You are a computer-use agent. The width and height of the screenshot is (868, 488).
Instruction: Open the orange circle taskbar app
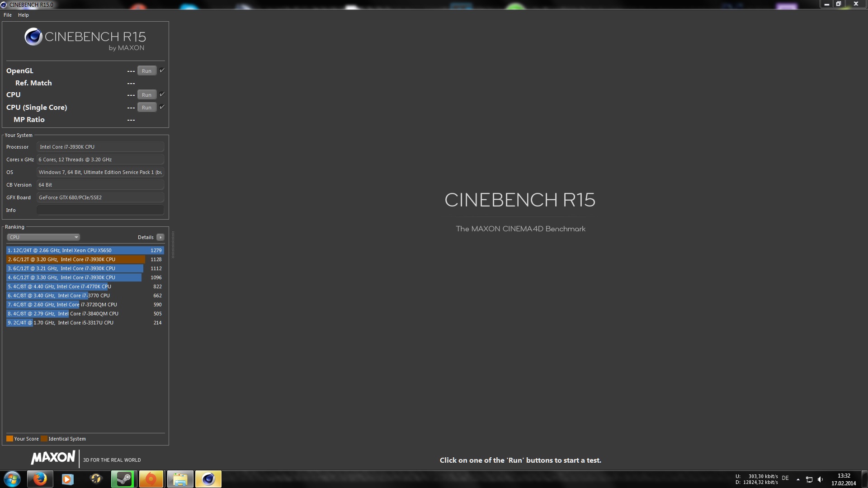[151, 479]
